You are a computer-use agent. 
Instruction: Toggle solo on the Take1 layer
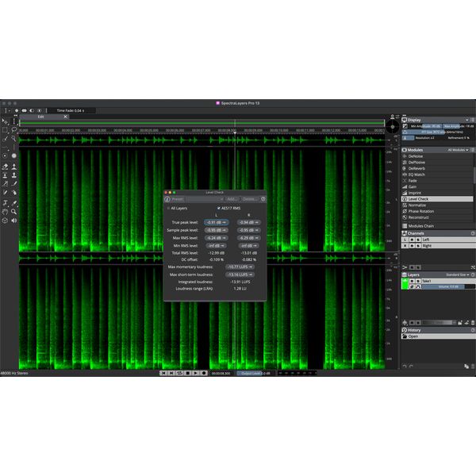(x=418, y=281)
